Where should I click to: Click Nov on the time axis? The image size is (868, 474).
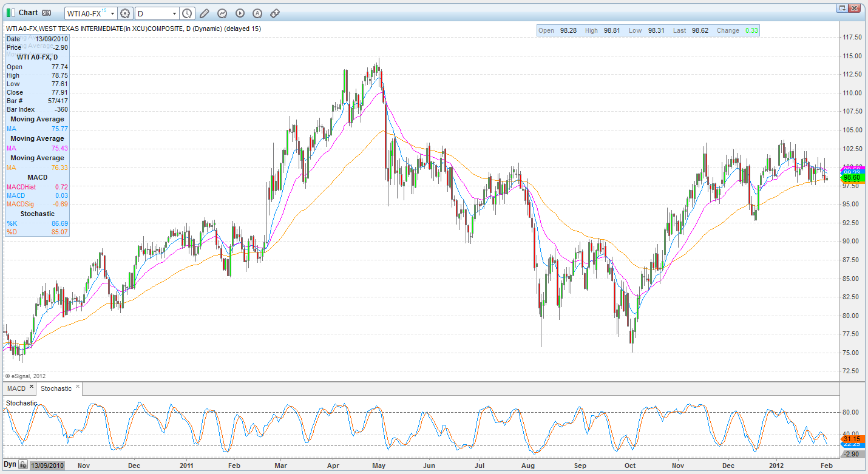[x=84, y=466]
